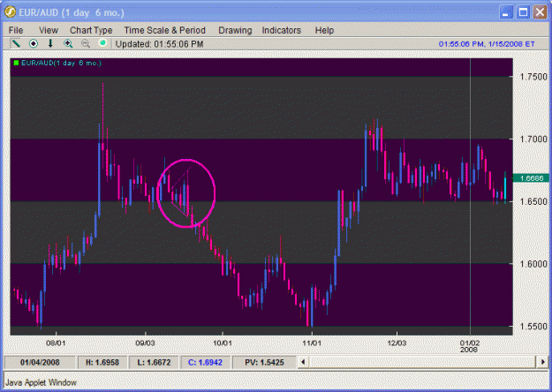Zoom in with the magnifier plus icon
The width and height of the screenshot is (552, 392).
(x=68, y=43)
